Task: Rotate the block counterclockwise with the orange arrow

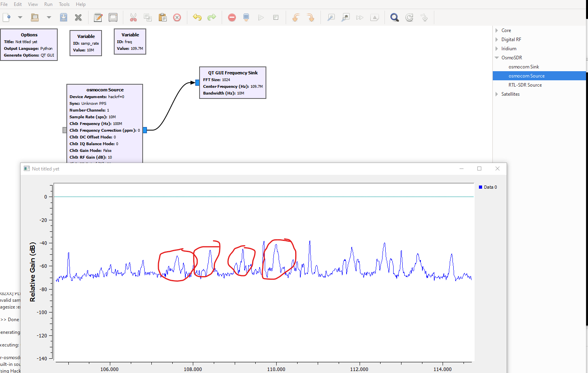Action: click(x=296, y=17)
